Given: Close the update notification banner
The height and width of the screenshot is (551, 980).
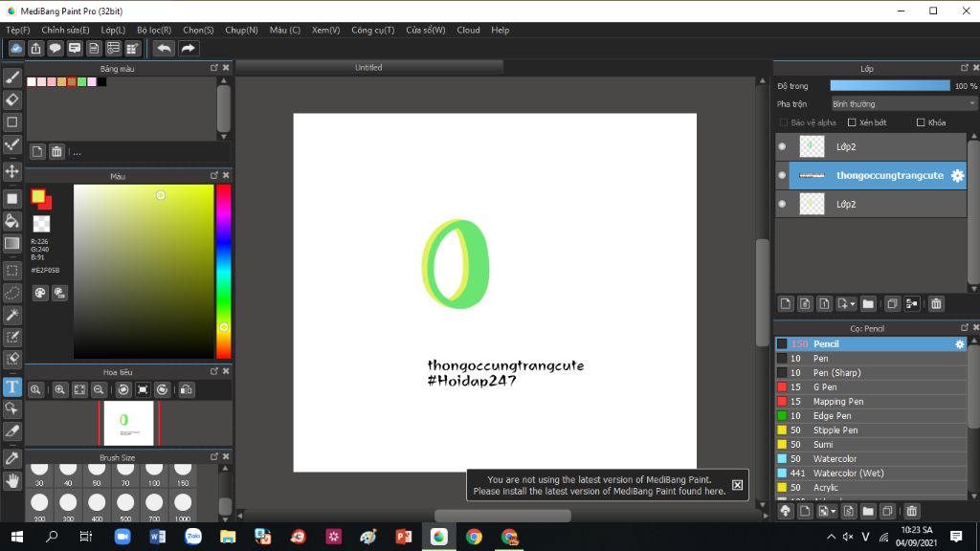Looking at the screenshot, I should pos(738,485).
